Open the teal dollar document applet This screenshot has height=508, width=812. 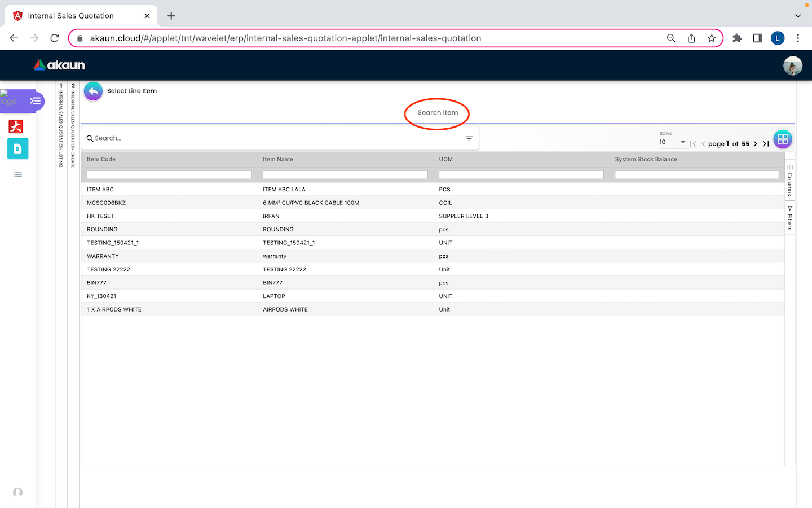coord(17,148)
